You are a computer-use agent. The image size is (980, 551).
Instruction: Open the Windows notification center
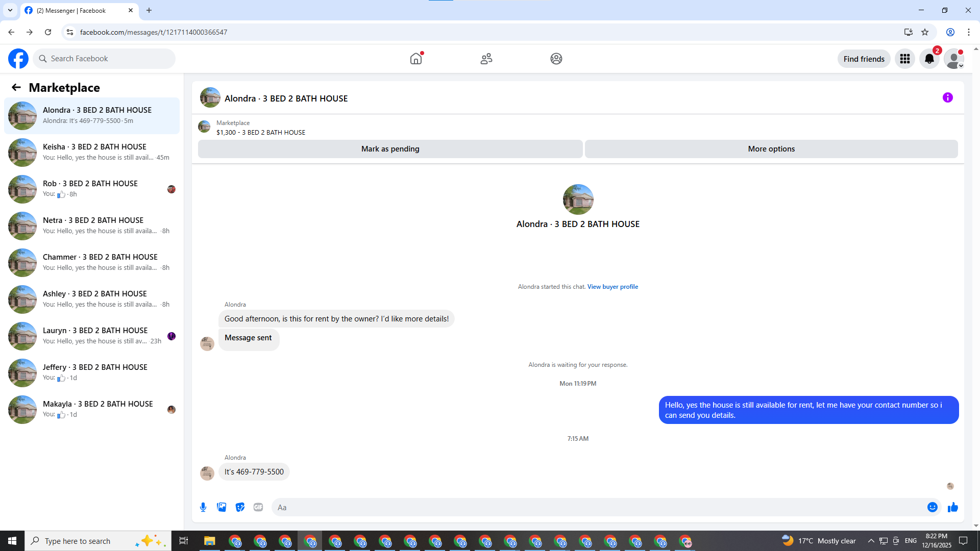963,541
